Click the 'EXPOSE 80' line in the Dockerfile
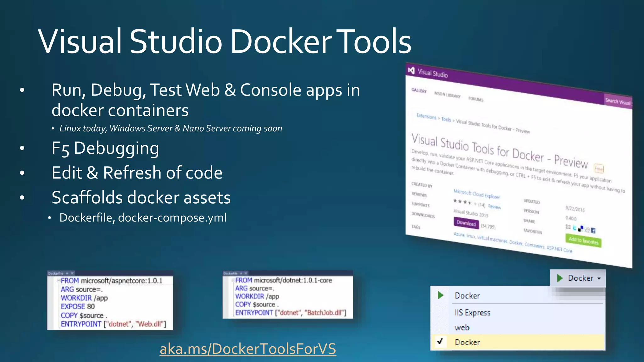The image size is (644, 362). [78, 306]
